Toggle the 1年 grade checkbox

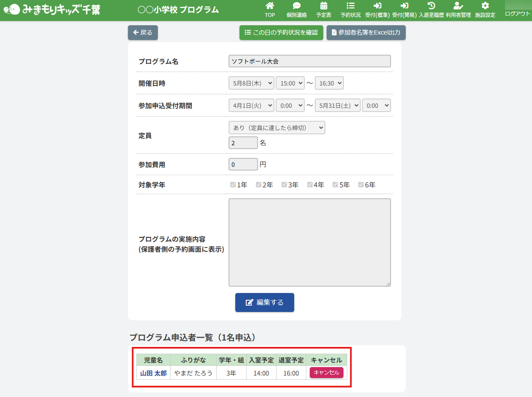(x=233, y=184)
